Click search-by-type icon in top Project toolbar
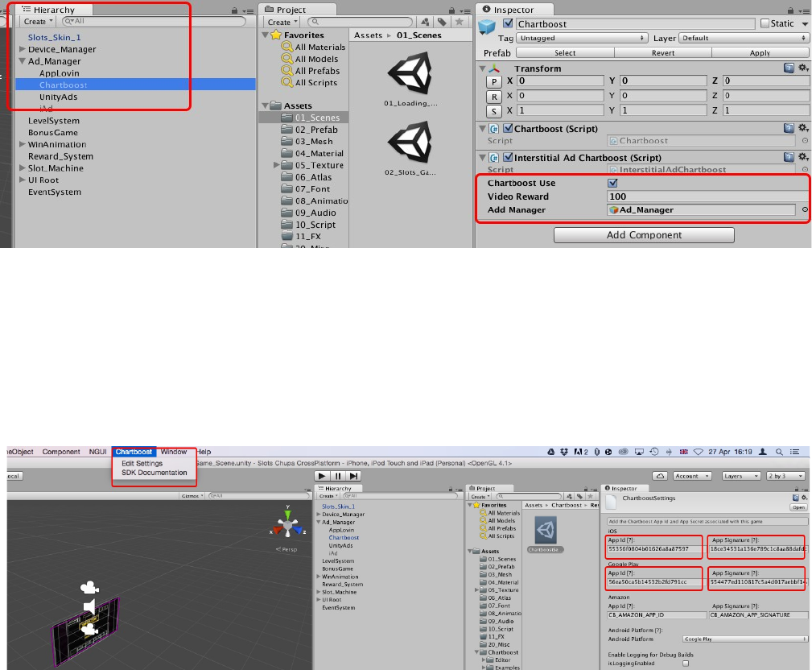Image resolution: width=812 pixels, height=670 pixels. point(425,22)
